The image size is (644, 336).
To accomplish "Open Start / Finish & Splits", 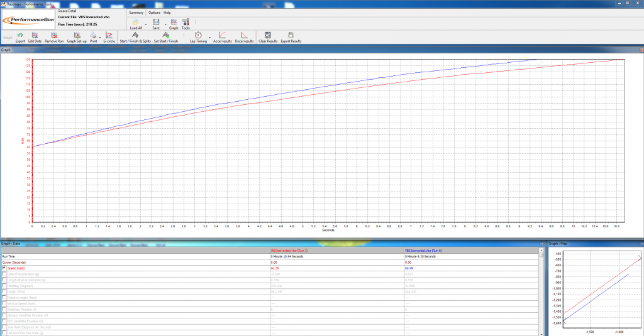I will tap(135, 36).
